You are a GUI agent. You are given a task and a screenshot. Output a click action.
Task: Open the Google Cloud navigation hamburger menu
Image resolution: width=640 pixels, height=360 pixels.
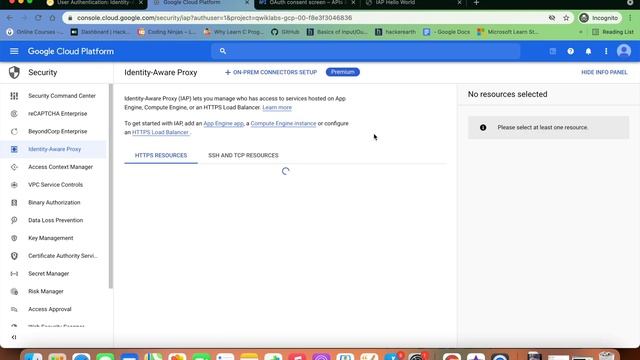(x=14, y=51)
